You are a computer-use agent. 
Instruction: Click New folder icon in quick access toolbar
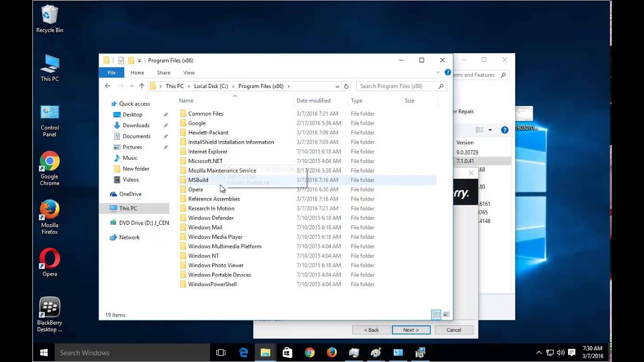point(131,60)
